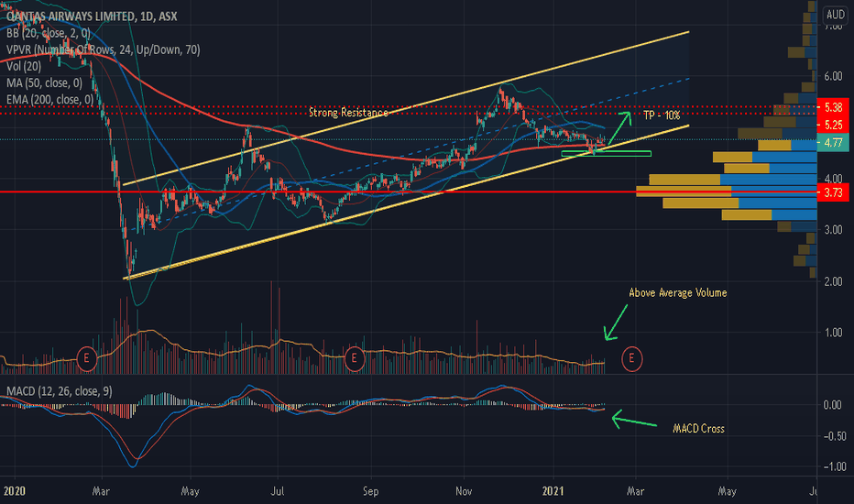Screen dimensions: 854x504
Task: Click the Sep time axis label
Action: pyautogui.click(x=370, y=491)
